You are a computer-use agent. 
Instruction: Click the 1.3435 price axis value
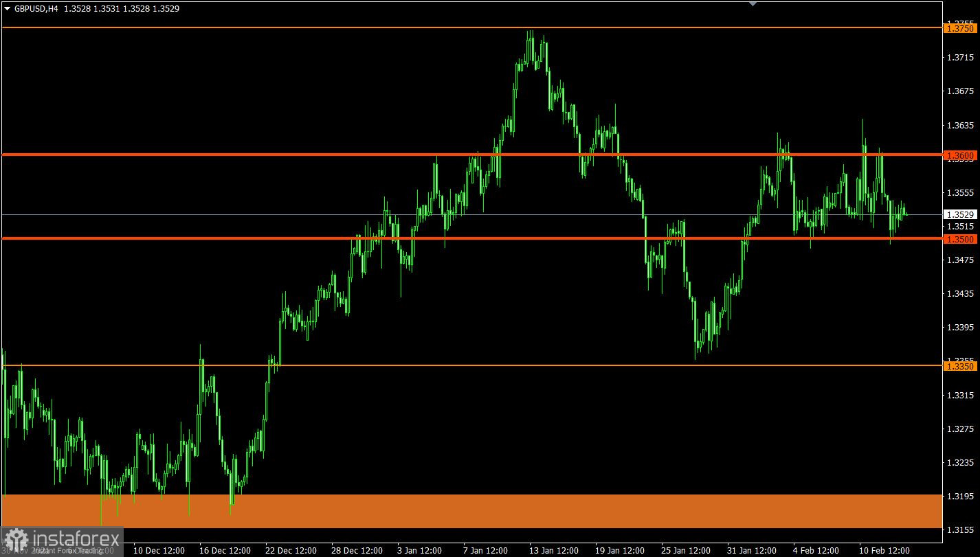[960, 293]
